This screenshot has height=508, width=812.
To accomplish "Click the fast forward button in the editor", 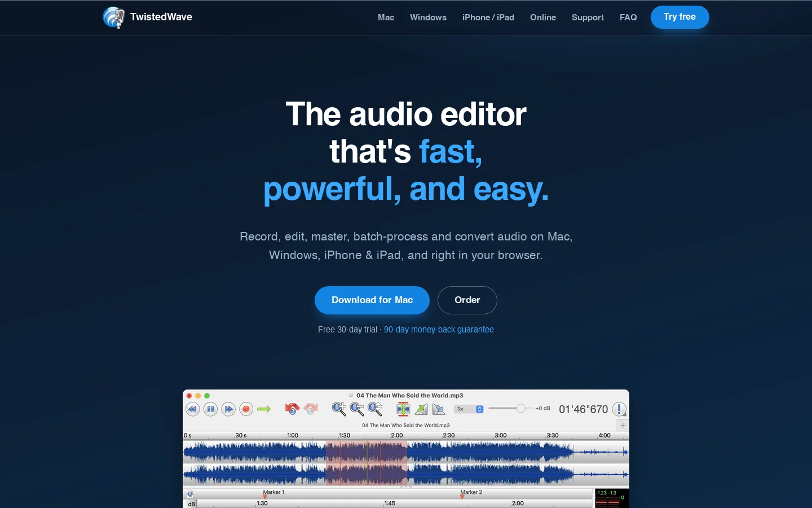I will (x=228, y=409).
